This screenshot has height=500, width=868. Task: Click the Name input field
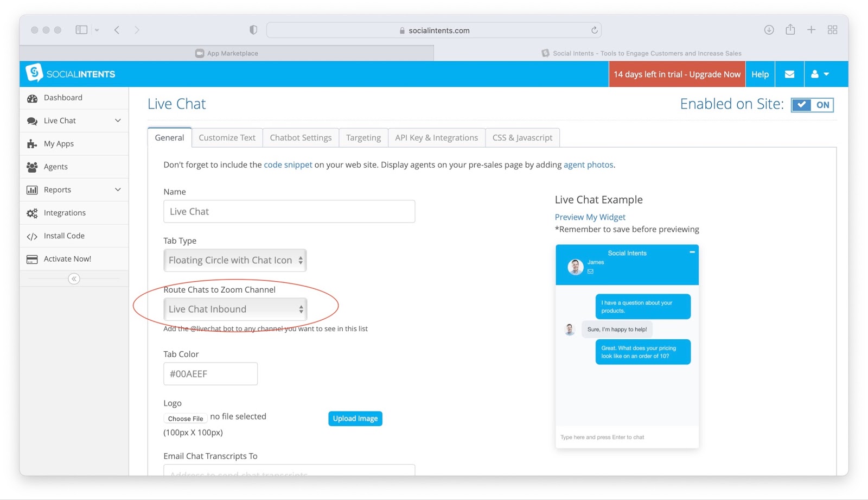289,211
